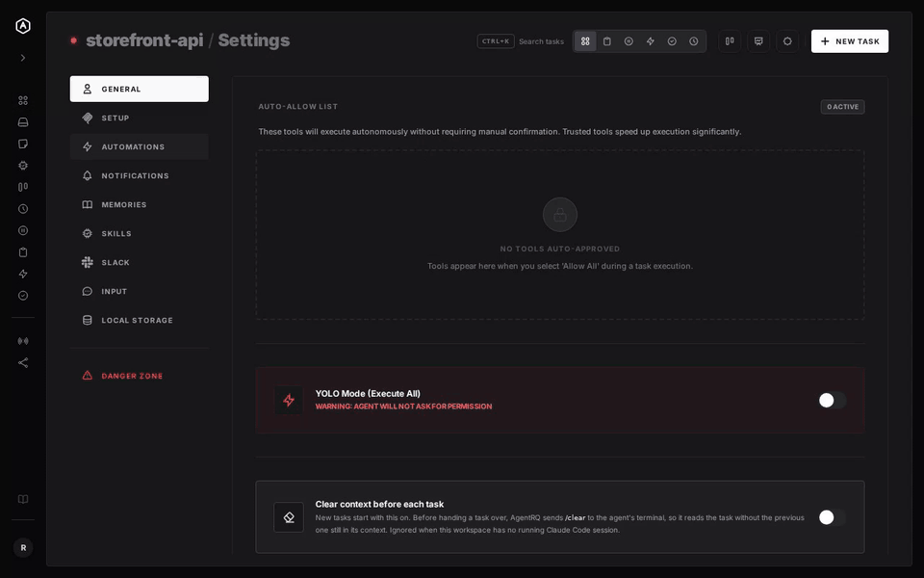Click the red lightning icon beside YOLO Mode
Image resolution: width=924 pixels, height=578 pixels.
289,401
